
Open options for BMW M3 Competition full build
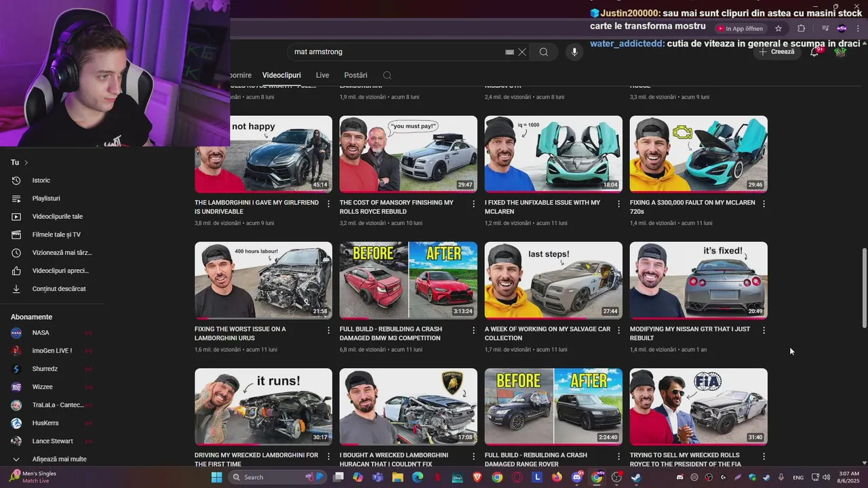point(474,330)
